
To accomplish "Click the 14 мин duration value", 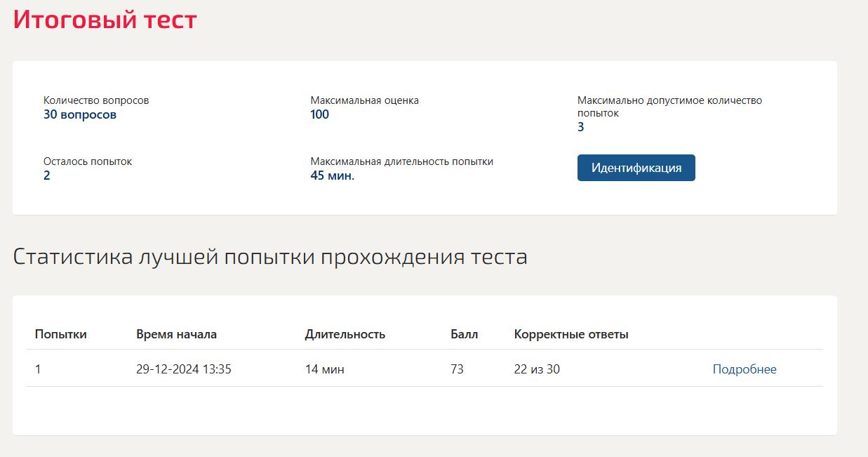I will 324,369.
